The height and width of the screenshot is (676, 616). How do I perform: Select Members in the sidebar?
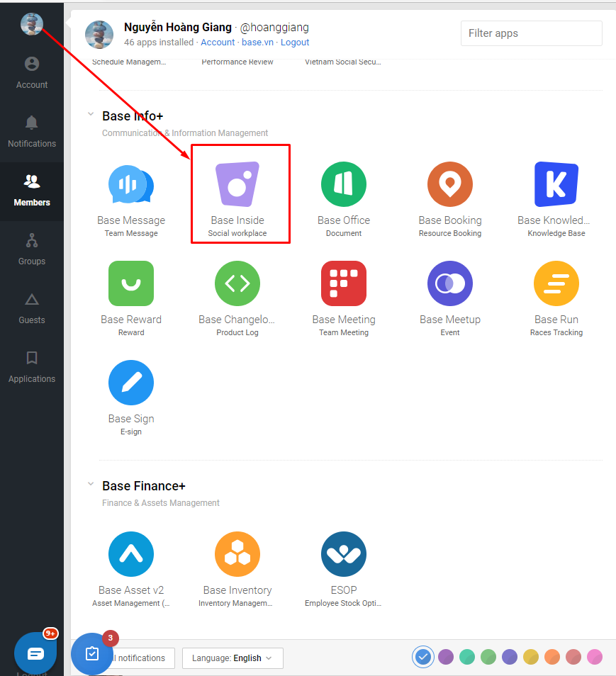32,191
